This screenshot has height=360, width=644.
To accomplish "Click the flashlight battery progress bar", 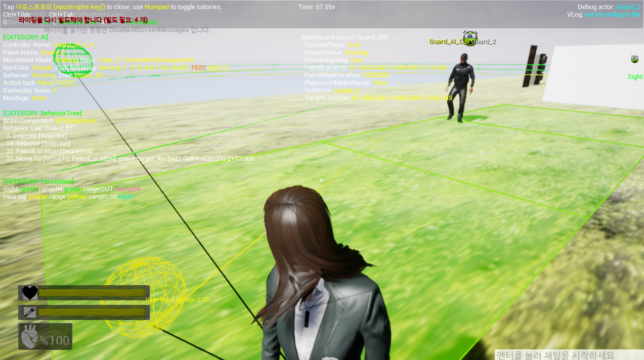I will pyautogui.click(x=93, y=312).
